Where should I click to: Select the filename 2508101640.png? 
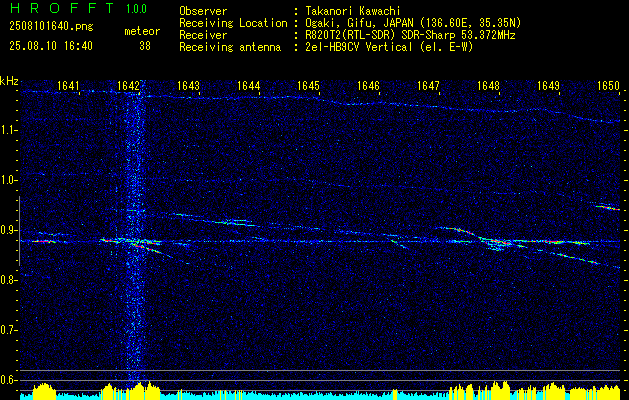pyautogui.click(x=51, y=27)
